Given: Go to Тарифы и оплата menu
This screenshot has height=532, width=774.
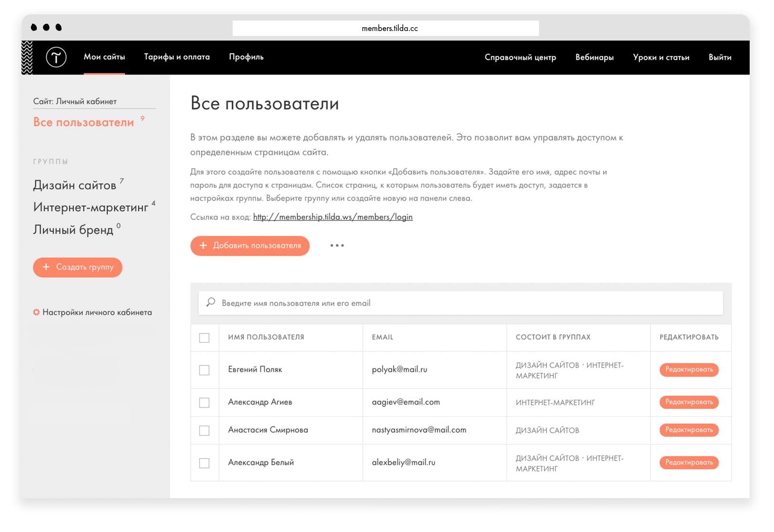Looking at the screenshot, I should click(177, 57).
